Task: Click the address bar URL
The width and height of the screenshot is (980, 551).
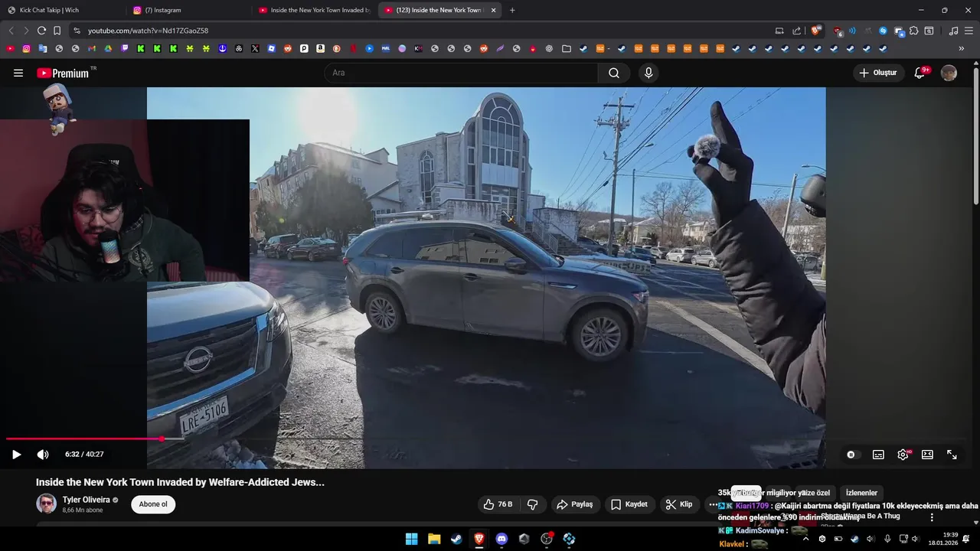Action: [x=148, y=31]
